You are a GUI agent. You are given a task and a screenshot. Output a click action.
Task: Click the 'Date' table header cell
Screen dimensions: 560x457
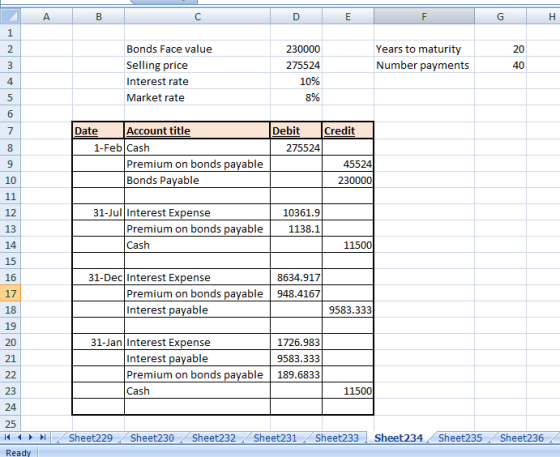point(99,131)
